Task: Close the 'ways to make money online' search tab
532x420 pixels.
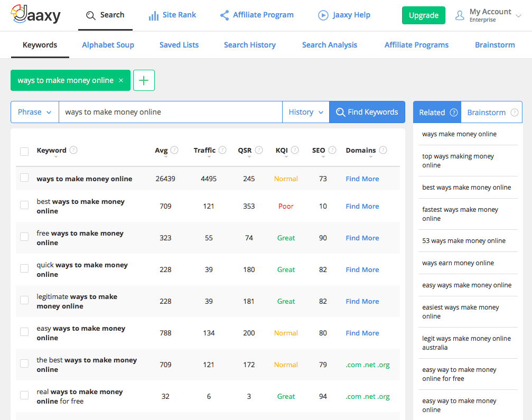Action: point(121,80)
